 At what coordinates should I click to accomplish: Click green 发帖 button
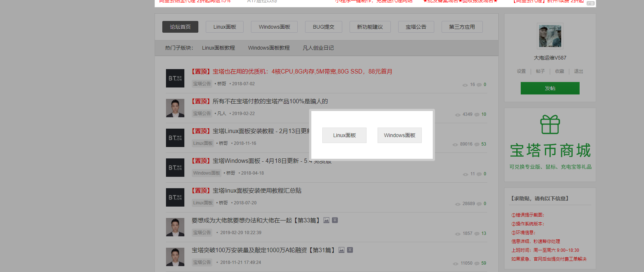[550, 88]
